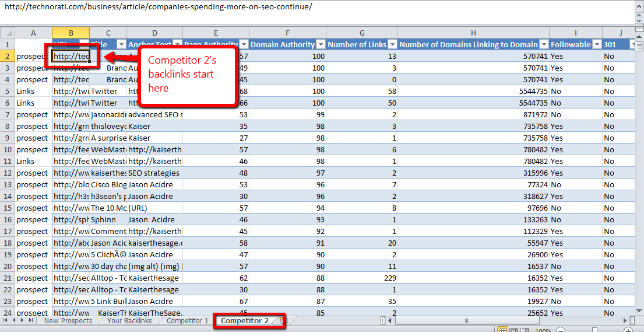
Task: Switch to the New Prospects sheet tab
Action: click(68, 321)
